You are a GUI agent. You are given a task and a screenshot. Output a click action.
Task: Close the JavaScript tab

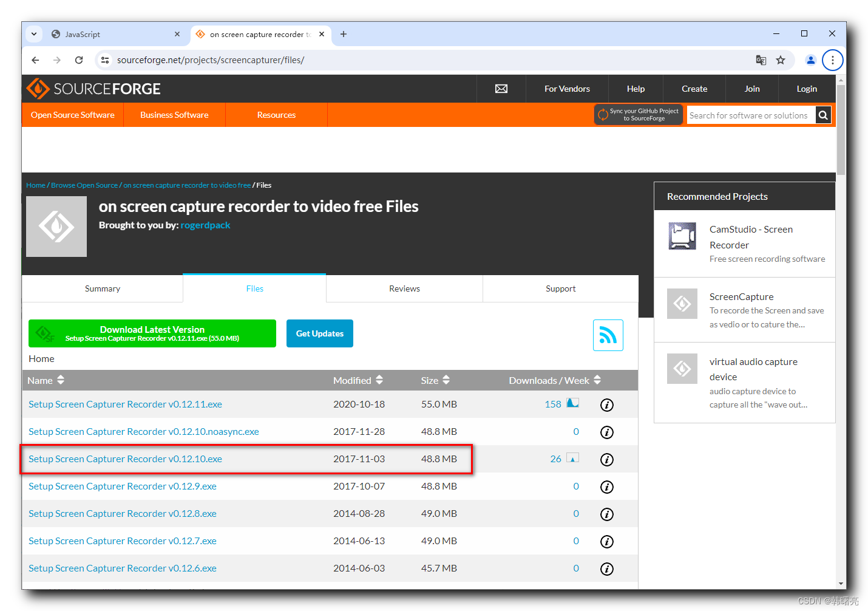(x=177, y=34)
